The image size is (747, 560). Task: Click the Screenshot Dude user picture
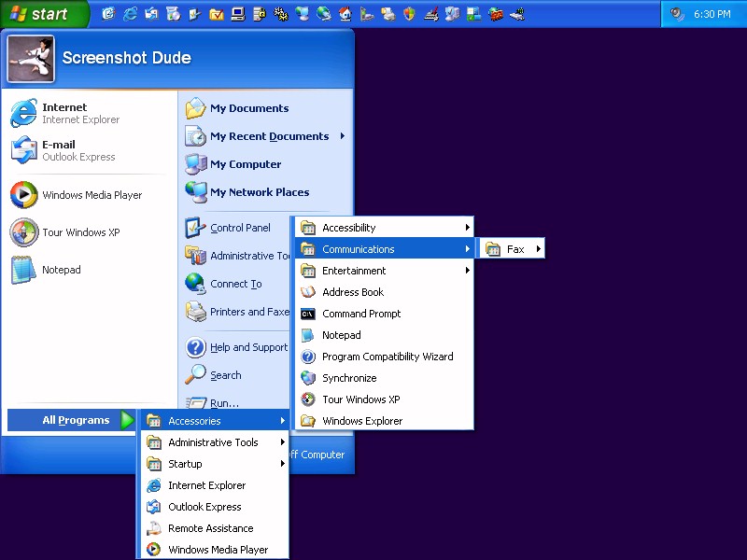click(31, 59)
